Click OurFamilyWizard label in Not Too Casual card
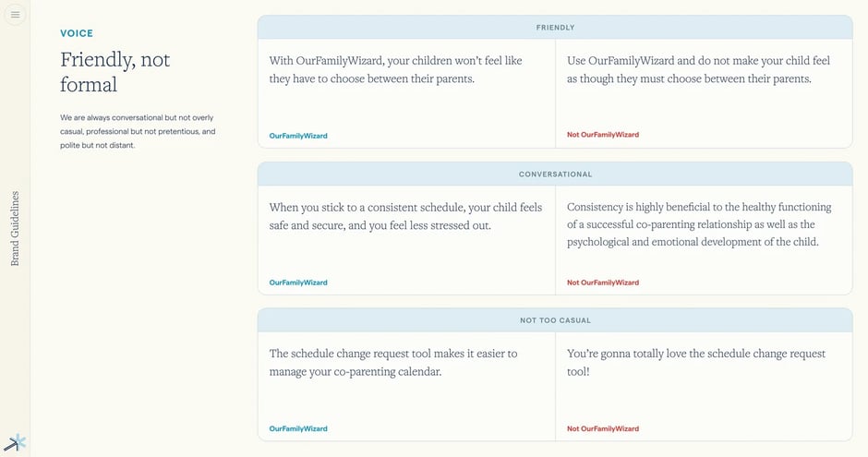Image resolution: width=868 pixels, height=457 pixels. tap(298, 428)
